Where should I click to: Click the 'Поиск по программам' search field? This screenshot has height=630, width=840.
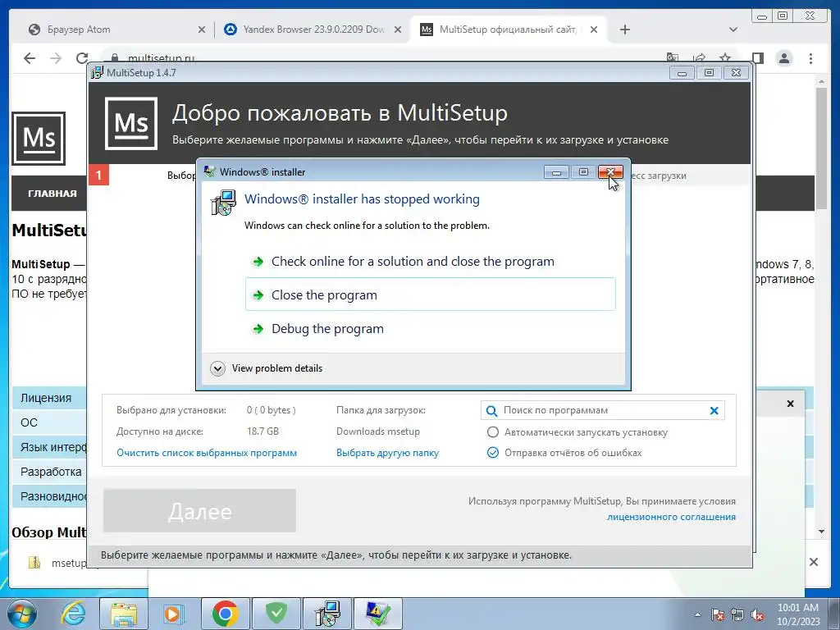point(603,410)
